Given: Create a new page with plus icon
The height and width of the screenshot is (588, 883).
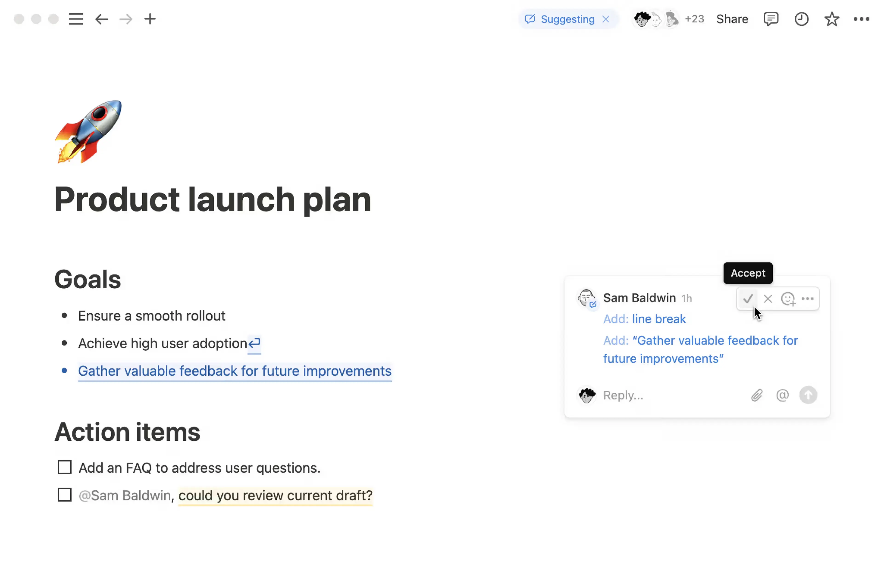Looking at the screenshot, I should [x=150, y=19].
